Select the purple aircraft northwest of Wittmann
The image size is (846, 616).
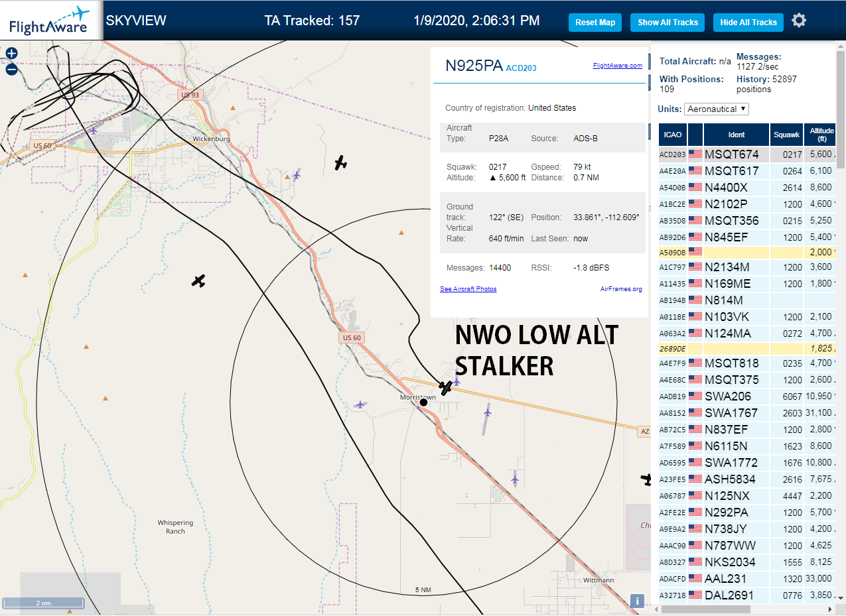point(515,479)
